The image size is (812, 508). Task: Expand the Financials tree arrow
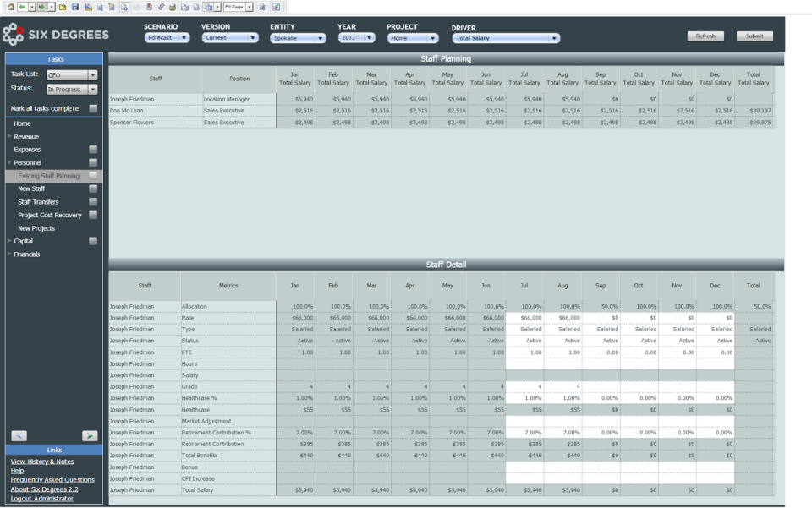click(x=9, y=254)
